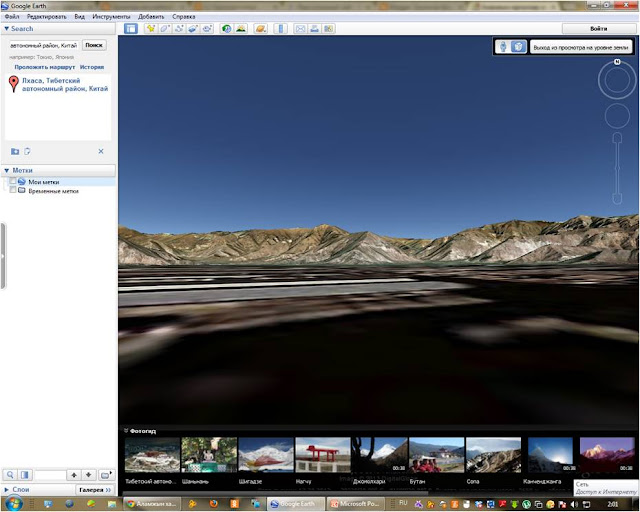Open the Редактировать menu
The image size is (640, 512).
pos(47,17)
